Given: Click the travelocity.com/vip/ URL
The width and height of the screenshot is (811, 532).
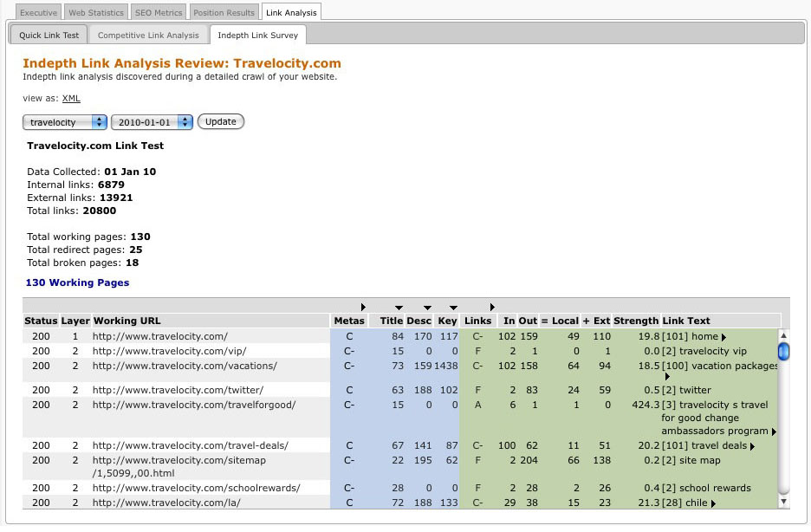Looking at the screenshot, I should pos(170,351).
